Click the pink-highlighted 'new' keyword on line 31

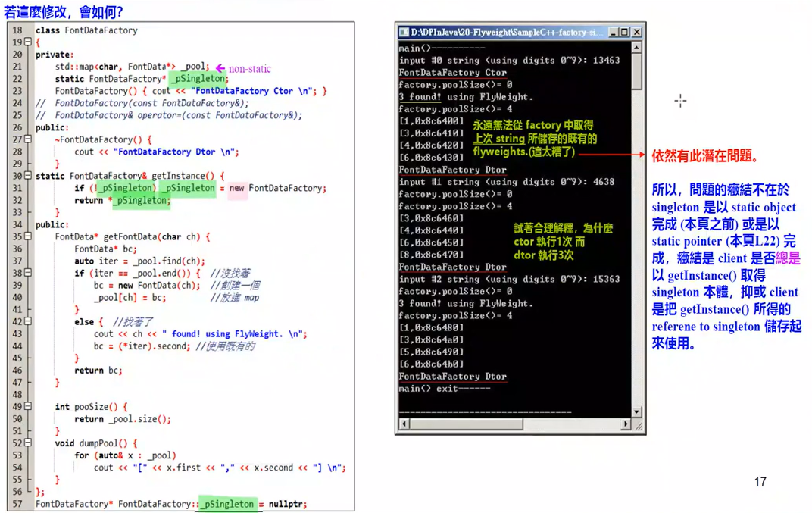coord(236,188)
